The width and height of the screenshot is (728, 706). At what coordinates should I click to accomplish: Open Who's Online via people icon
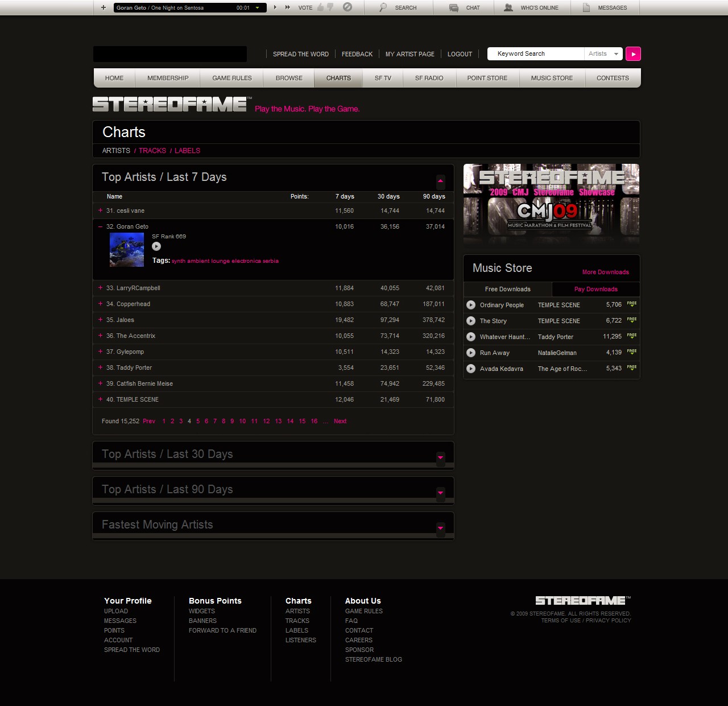[x=508, y=7]
